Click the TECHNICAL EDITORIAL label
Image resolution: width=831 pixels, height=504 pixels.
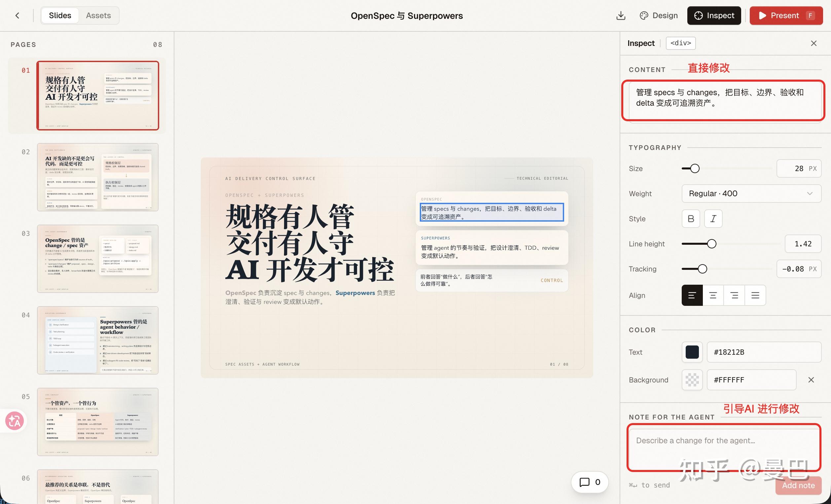click(542, 178)
